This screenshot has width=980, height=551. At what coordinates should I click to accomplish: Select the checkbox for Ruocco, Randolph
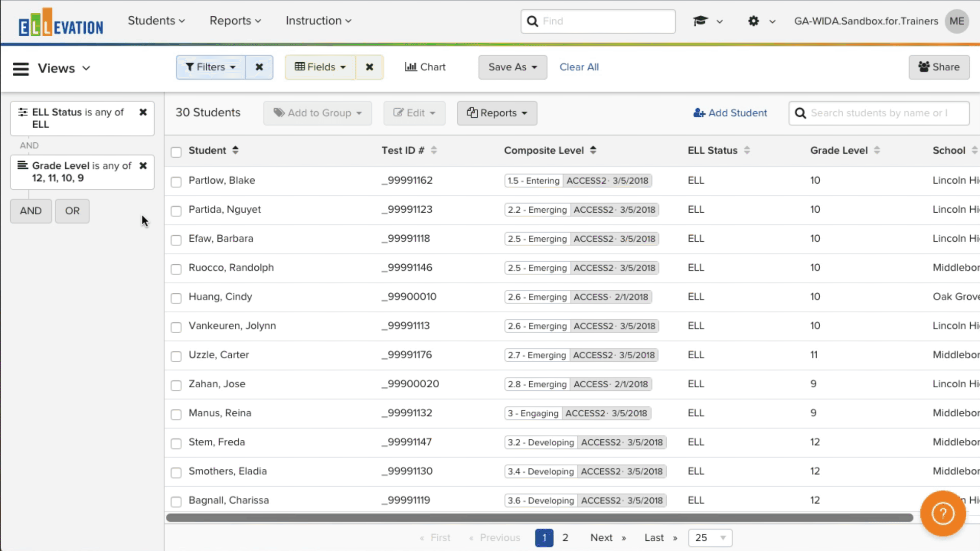(x=176, y=269)
